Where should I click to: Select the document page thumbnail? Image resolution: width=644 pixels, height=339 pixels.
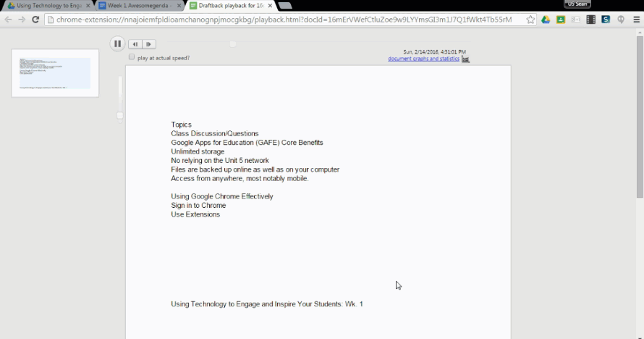point(55,73)
